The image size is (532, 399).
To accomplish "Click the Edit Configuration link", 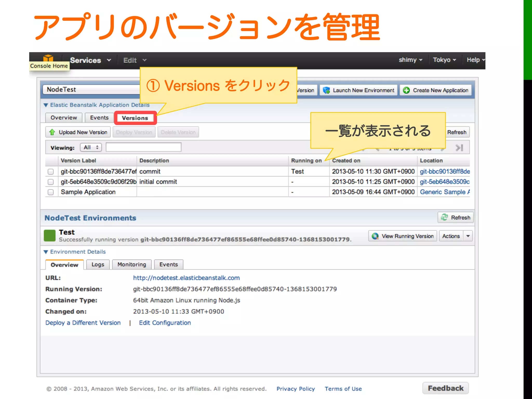I will pos(165,323).
